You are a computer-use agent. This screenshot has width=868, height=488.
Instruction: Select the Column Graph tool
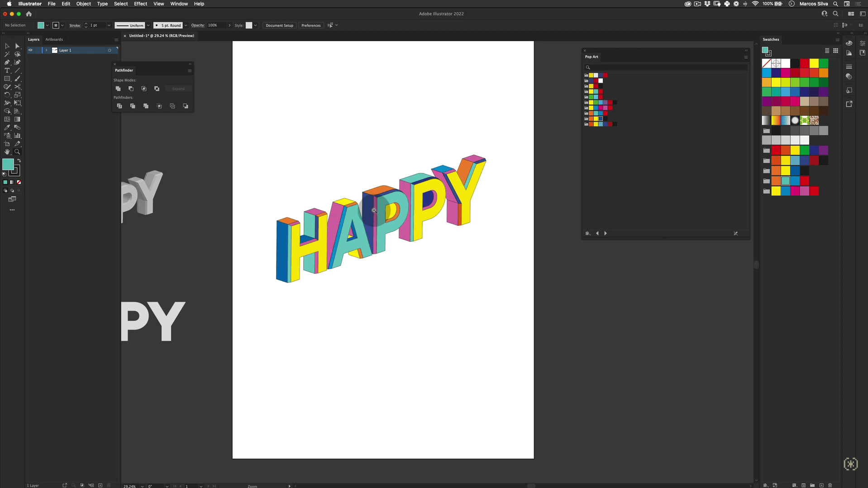click(x=17, y=136)
